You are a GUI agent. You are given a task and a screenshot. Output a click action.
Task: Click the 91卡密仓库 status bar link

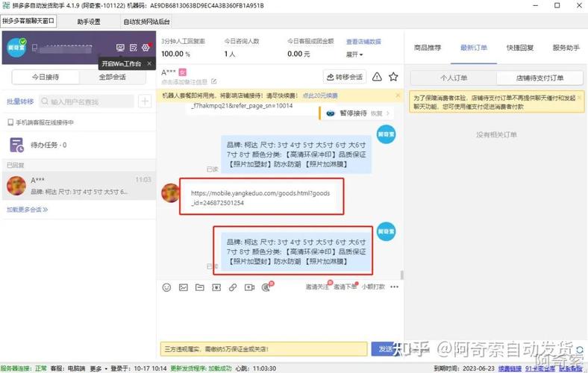[540, 369]
